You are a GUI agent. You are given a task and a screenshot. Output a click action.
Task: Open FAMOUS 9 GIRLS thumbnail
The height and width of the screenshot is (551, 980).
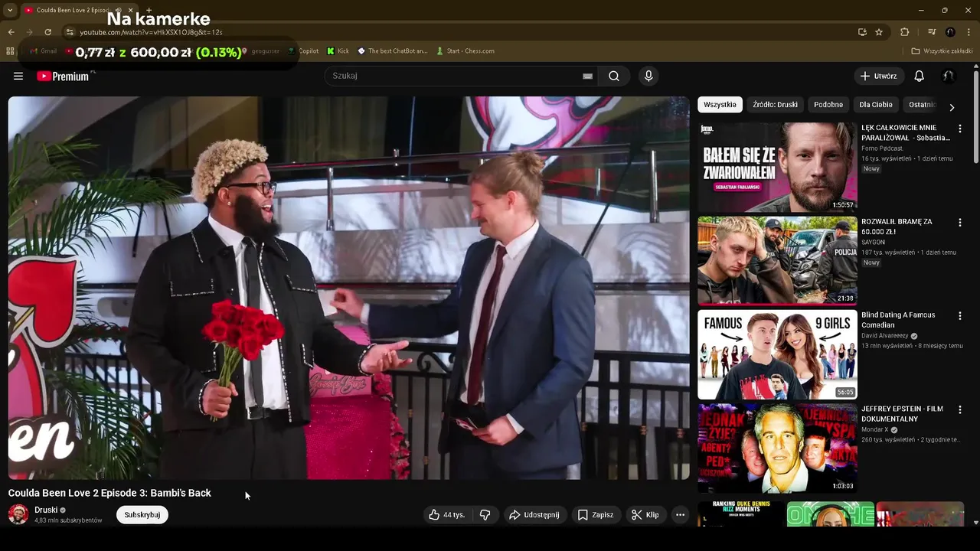(777, 354)
